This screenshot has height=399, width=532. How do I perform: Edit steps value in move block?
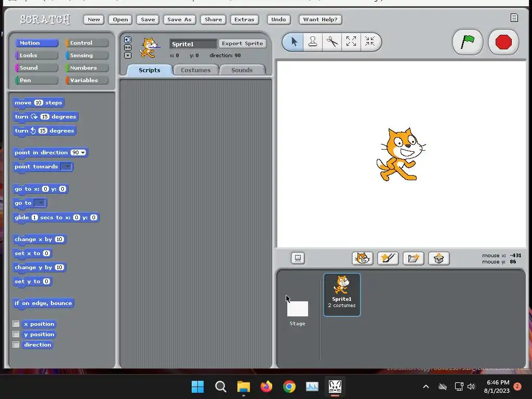[x=38, y=102]
